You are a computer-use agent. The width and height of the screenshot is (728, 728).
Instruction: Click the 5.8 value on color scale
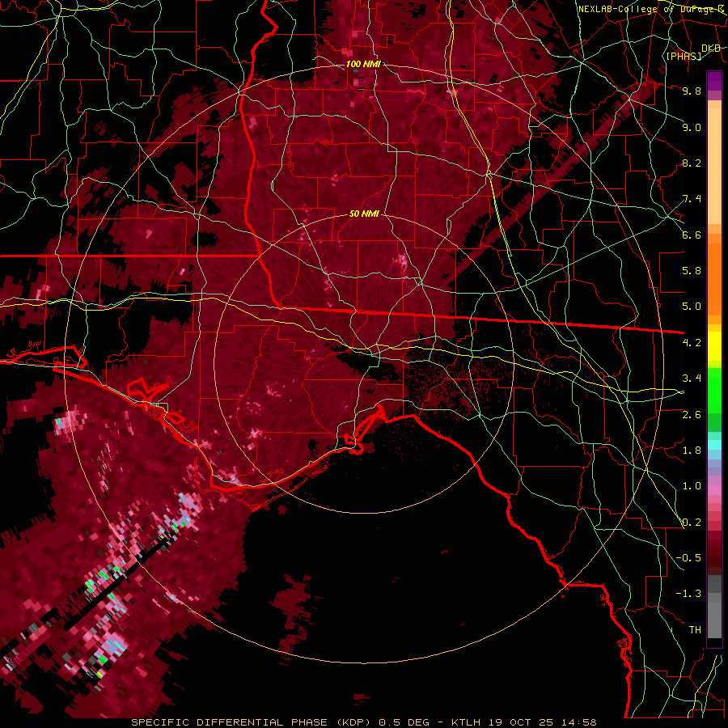(692, 271)
